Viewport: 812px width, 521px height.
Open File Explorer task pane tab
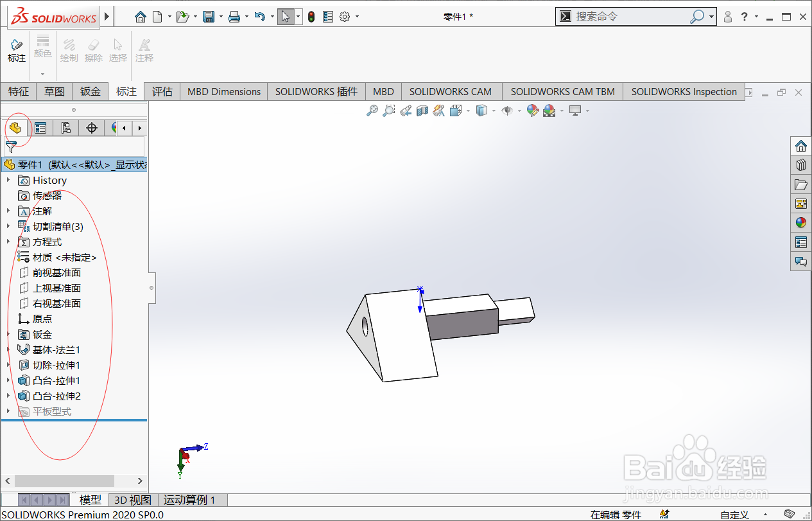pos(800,184)
